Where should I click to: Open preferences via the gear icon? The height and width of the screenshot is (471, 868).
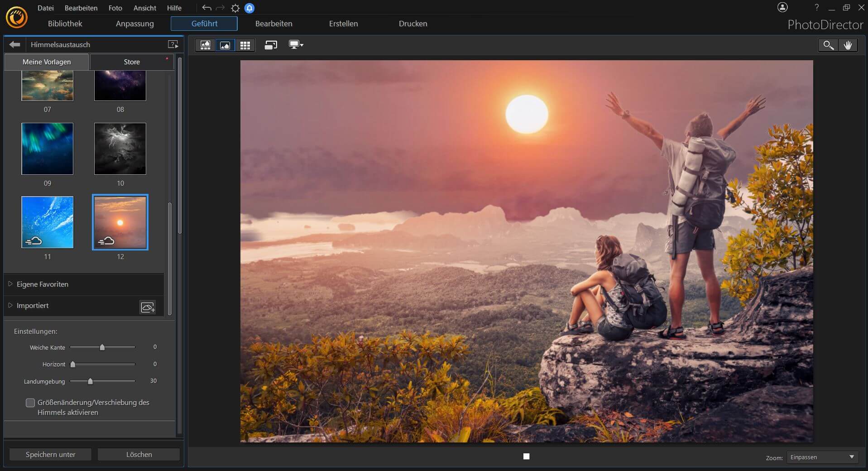(235, 8)
